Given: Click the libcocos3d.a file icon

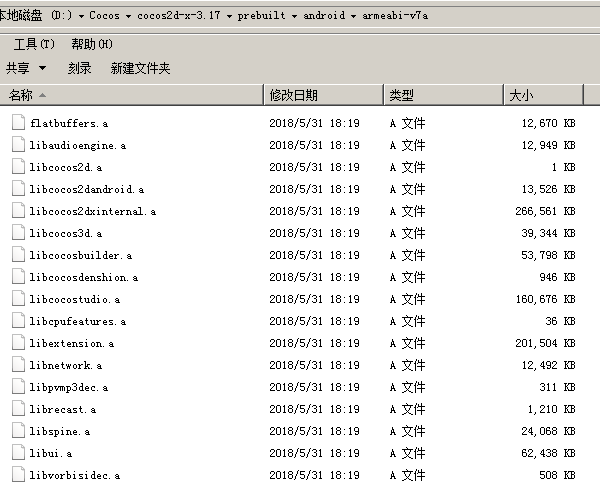Looking at the screenshot, I should click(x=18, y=233).
